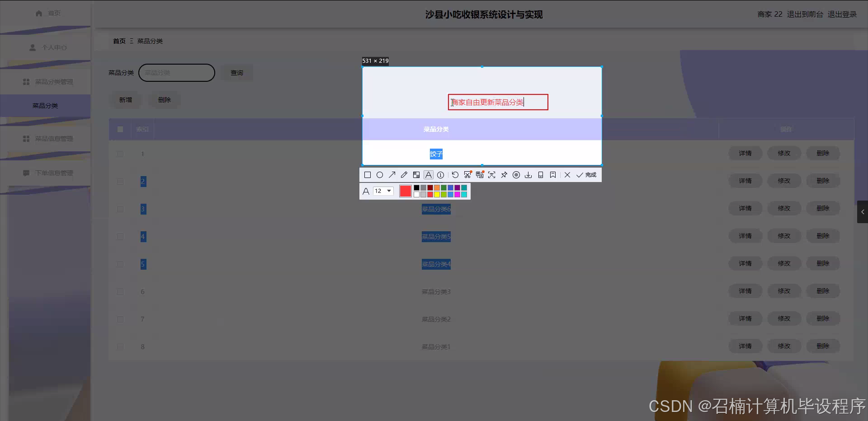
Task: Undo the last annotation
Action: [455, 175]
